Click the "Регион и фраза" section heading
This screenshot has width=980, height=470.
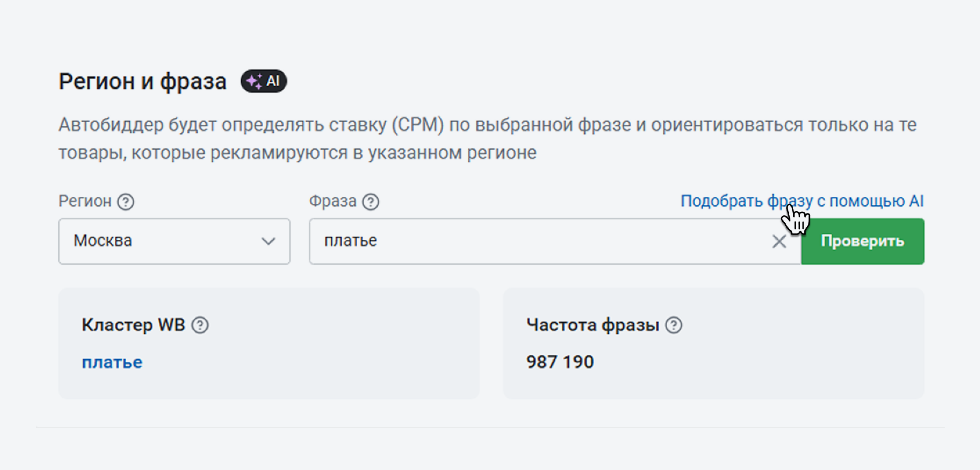coord(143,81)
